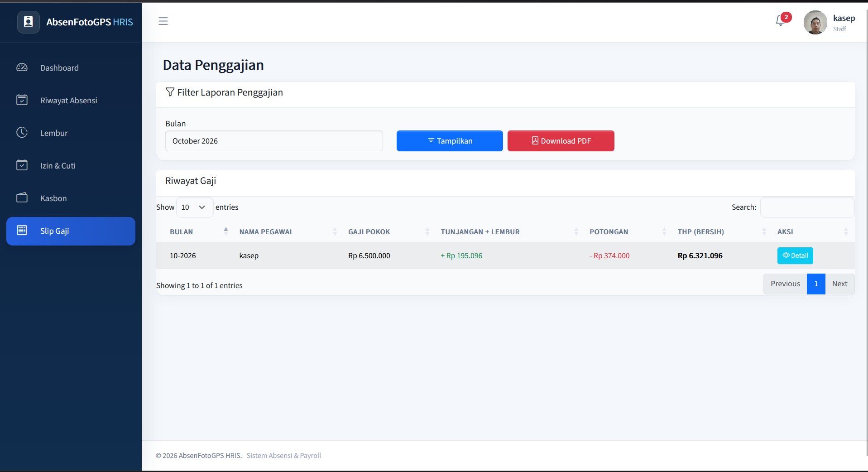
Task: Open the Lembur page
Action: coord(71,133)
